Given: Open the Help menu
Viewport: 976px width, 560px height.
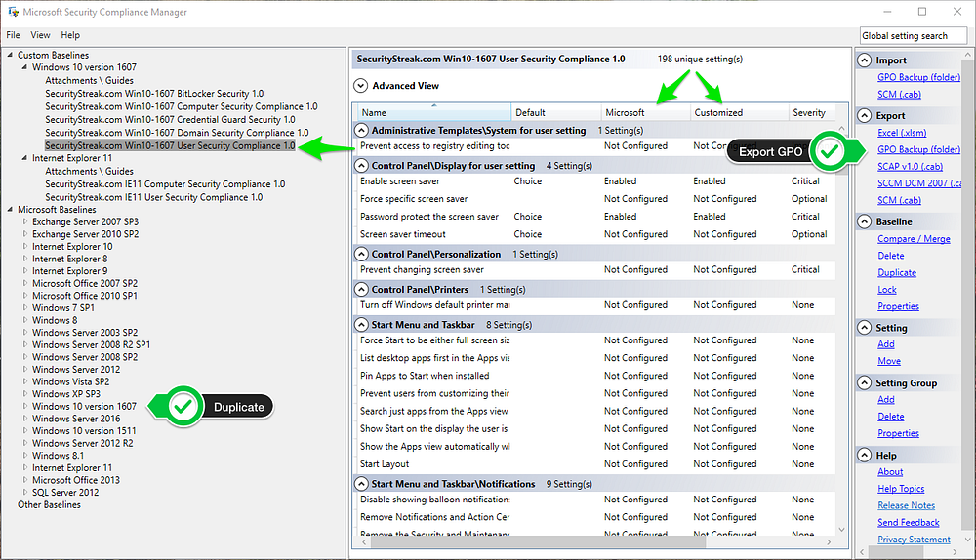Looking at the screenshot, I should point(70,35).
